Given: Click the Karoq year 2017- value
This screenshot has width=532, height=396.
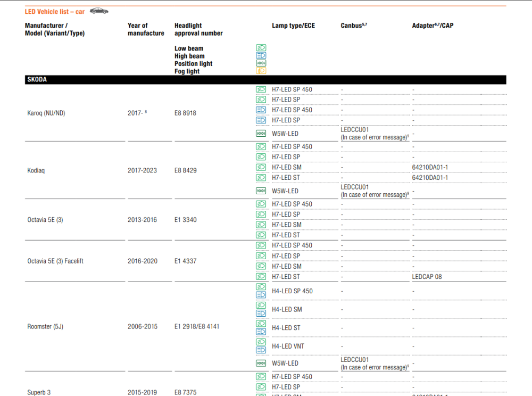Looking at the screenshot, I should click(137, 113).
